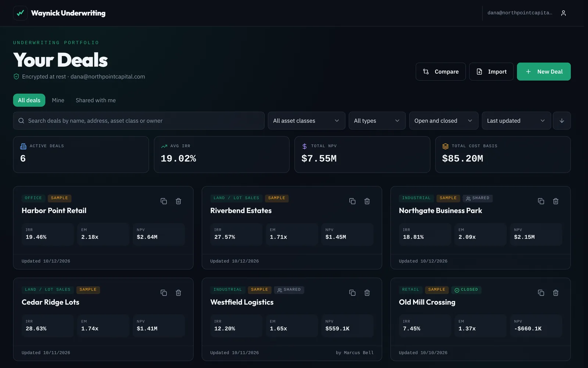Click the dana@northpointcapita… account email in header
Image resolution: width=588 pixels, height=368 pixels.
click(520, 13)
